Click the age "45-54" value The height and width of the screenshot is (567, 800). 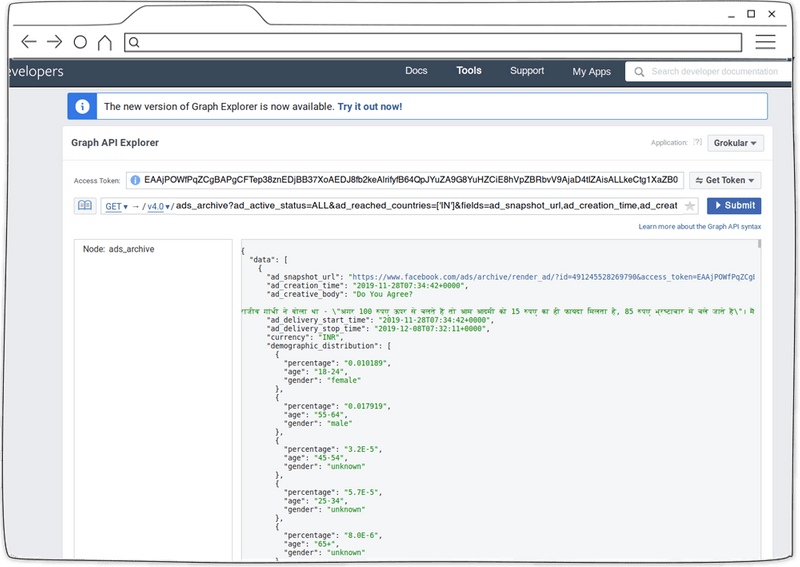coord(329,458)
